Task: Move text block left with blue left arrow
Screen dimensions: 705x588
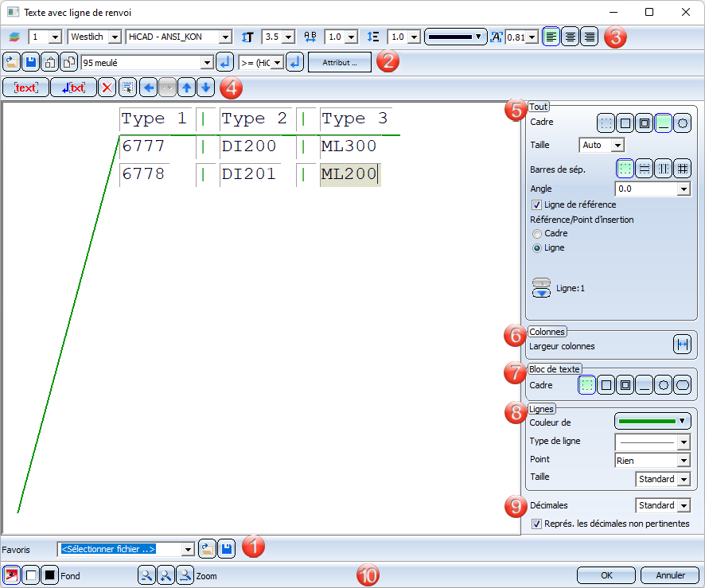Action: pos(148,88)
